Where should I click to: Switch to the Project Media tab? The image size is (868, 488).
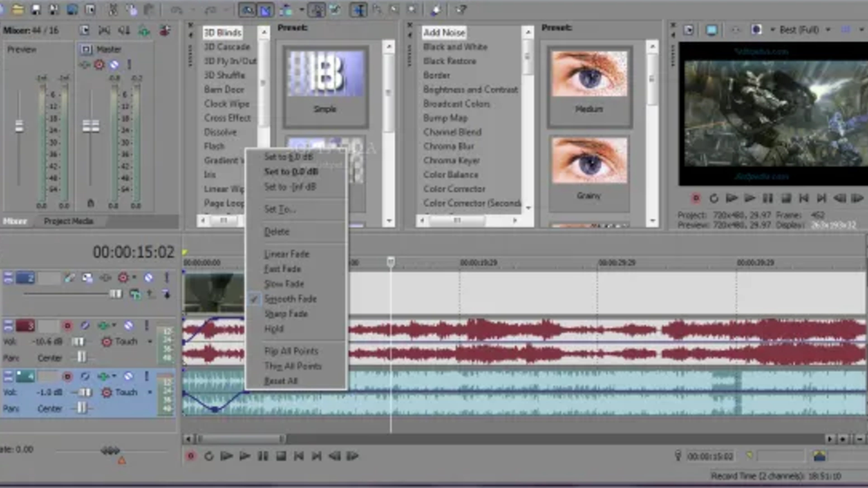[68, 221]
